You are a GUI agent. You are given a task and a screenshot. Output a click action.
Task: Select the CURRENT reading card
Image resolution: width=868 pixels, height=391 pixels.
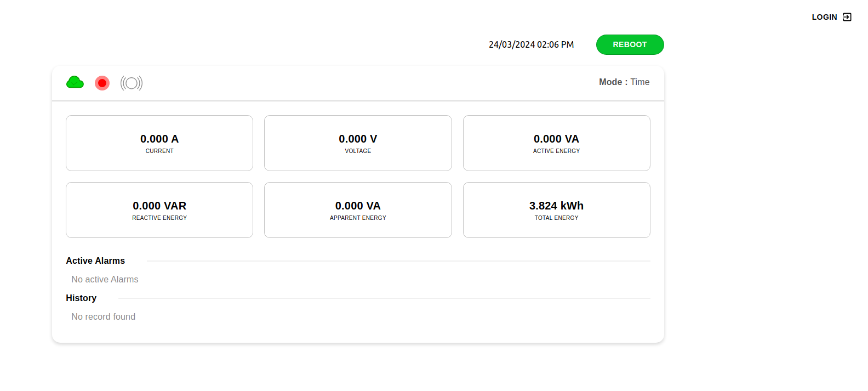pyautogui.click(x=159, y=143)
